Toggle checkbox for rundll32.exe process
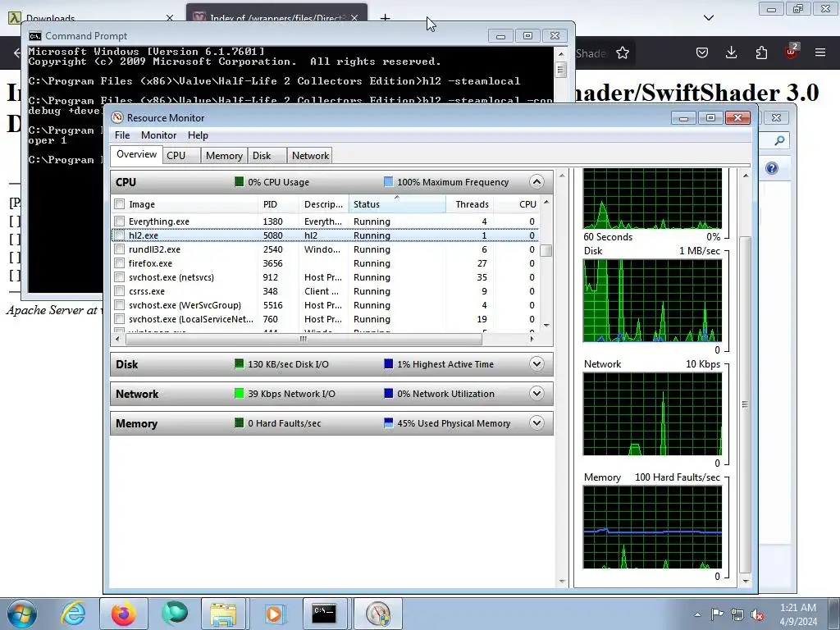Image resolution: width=840 pixels, height=630 pixels. [120, 249]
